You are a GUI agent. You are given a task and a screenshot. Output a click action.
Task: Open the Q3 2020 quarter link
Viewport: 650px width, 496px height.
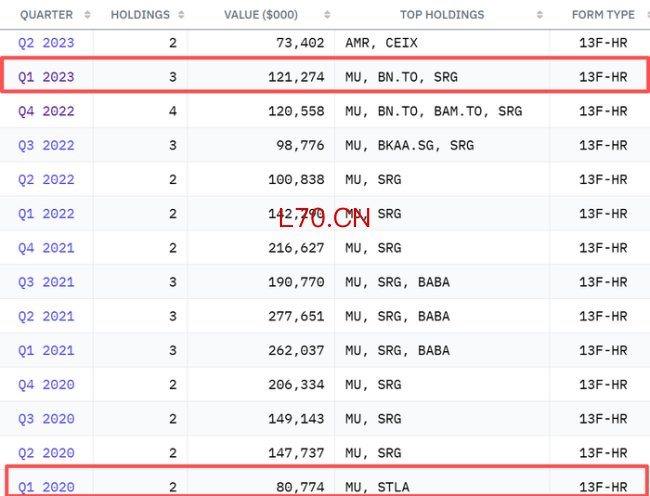click(x=46, y=419)
